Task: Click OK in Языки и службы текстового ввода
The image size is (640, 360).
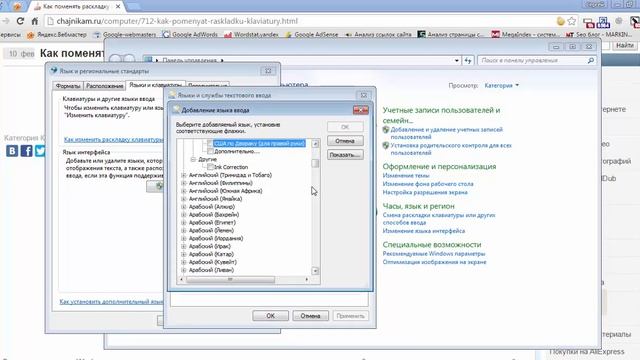Action: [x=270, y=316]
